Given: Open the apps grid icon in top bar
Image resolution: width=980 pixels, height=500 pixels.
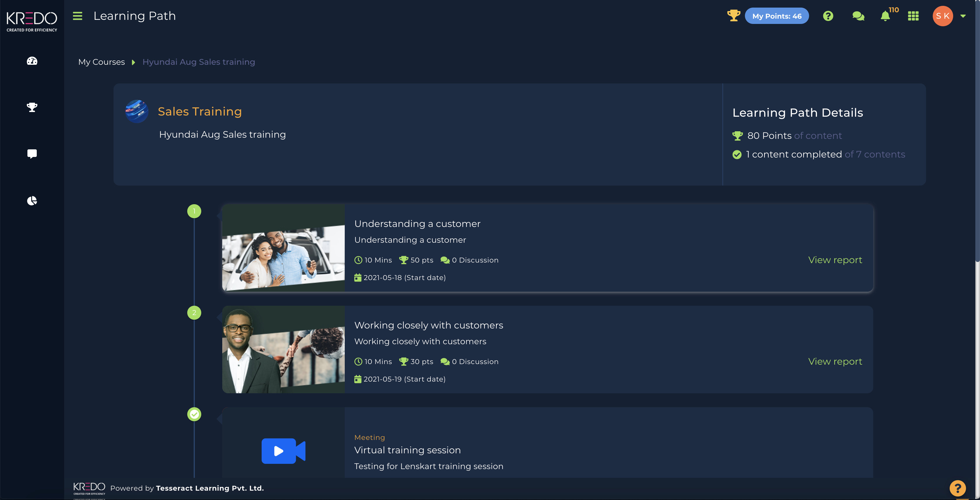Looking at the screenshot, I should click(914, 15).
